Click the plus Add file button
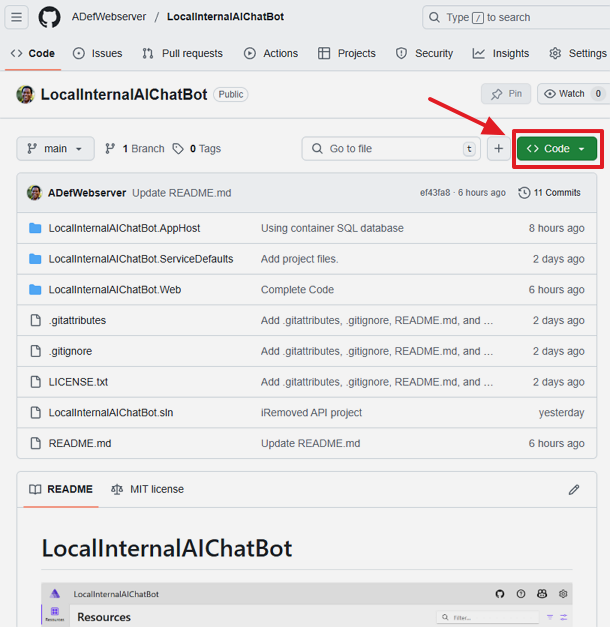The height and width of the screenshot is (627, 610). click(x=498, y=149)
